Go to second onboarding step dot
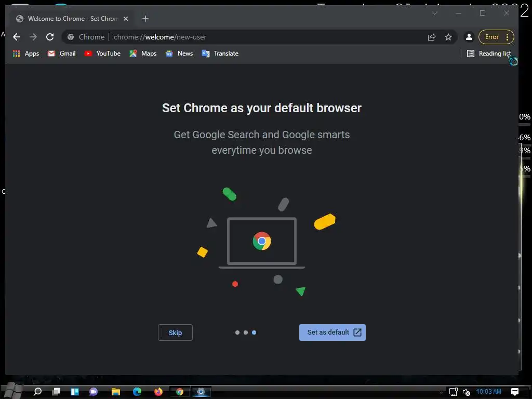Viewport: 532px width, 399px height. pos(246,332)
